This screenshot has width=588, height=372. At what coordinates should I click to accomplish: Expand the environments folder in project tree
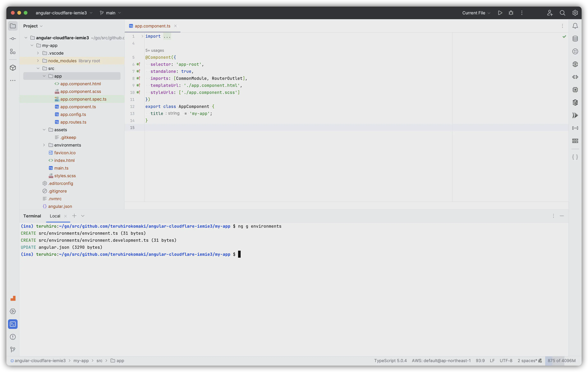coord(44,145)
